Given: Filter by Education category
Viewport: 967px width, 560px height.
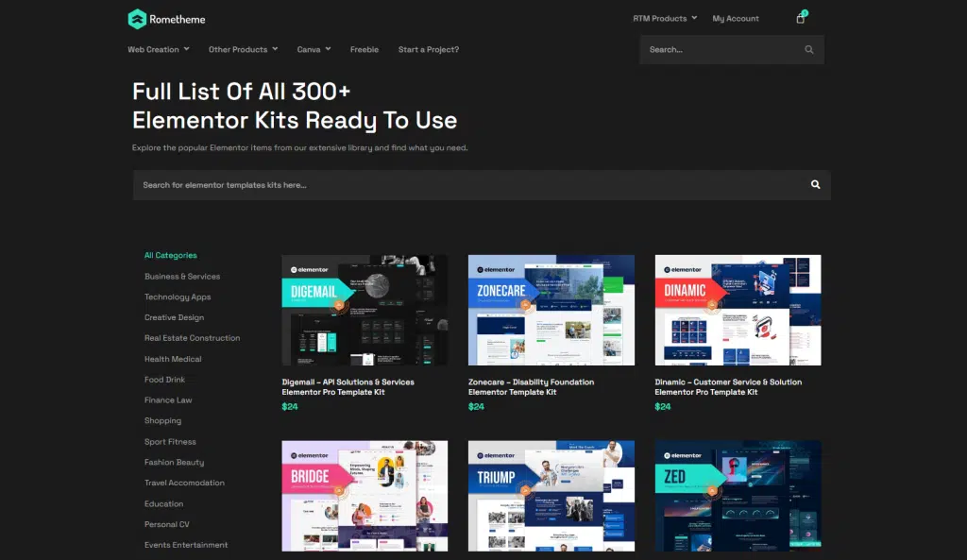Looking at the screenshot, I should [x=163, y=504].
